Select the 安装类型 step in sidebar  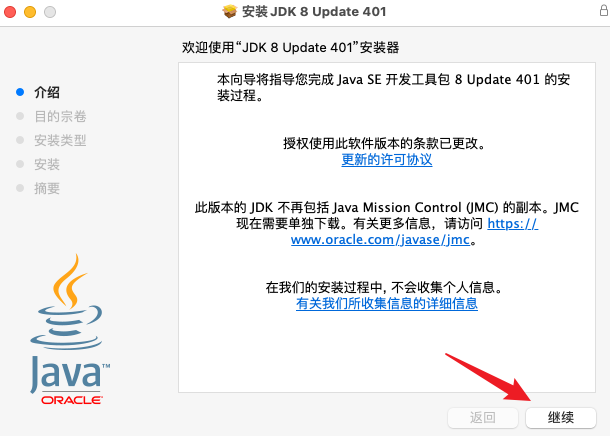tap(60, 140)
